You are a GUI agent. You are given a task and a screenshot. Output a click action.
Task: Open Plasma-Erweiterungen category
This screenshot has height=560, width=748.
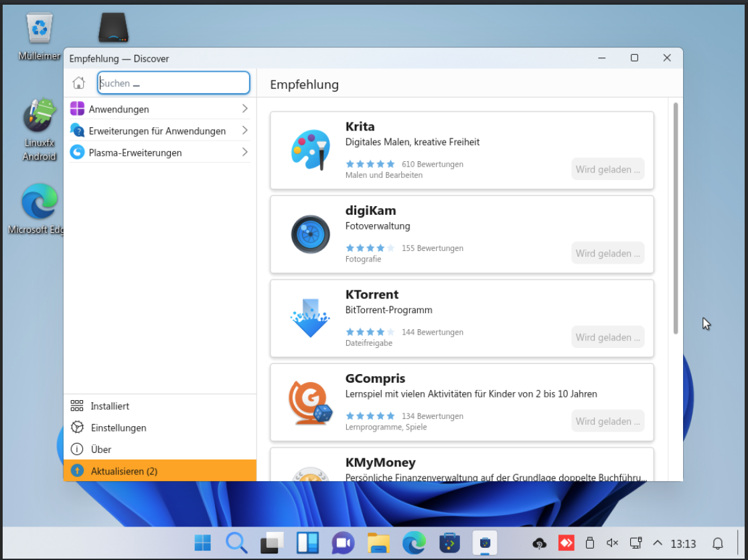point(160,153)
